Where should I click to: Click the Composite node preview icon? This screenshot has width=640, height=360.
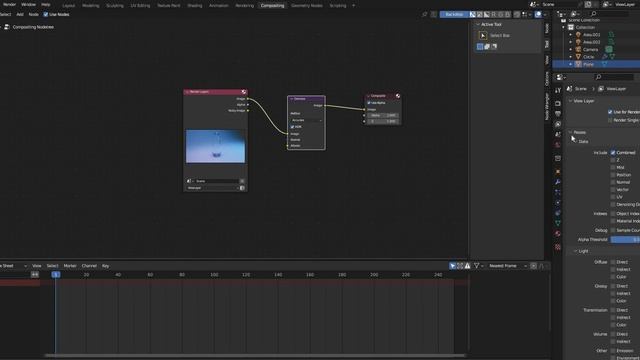[398, 96]
